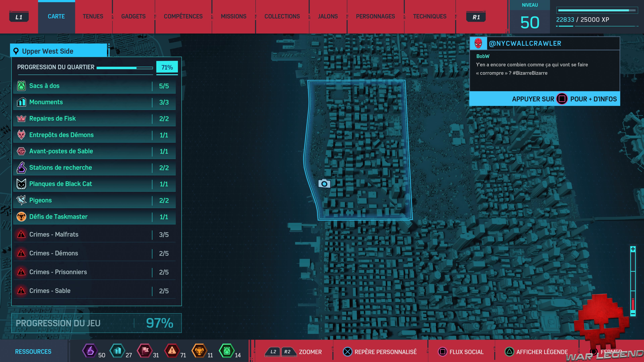The height and width of the screenshot is (362, 644).
Task: Click the map zoom plus button
Action: point(633,249)
